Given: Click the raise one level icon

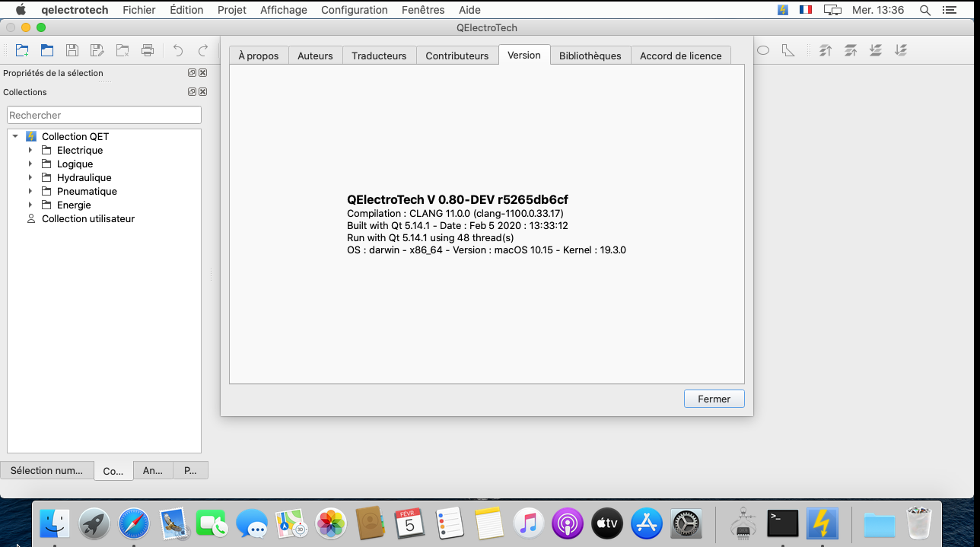Looking at the screenshot, I should point(851,50).
